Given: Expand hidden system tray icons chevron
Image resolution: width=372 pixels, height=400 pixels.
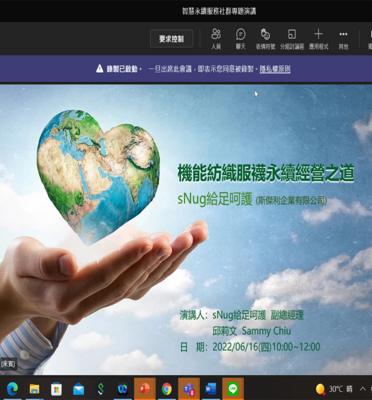Looking at the screenshot, I should pyautogui.click(x=363, y=389).
